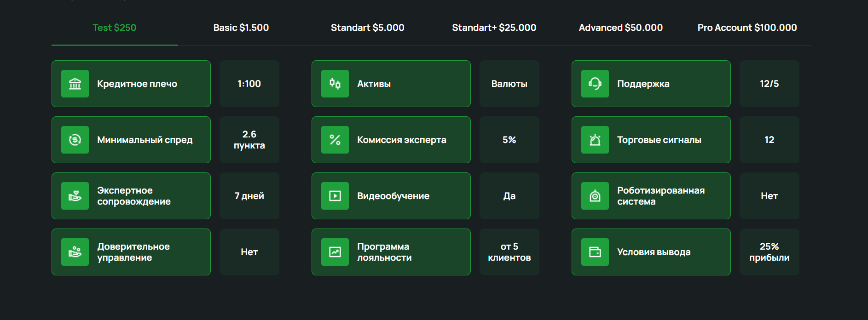
Task: Click the headset icon beside Поддержка
Action: 595,84
